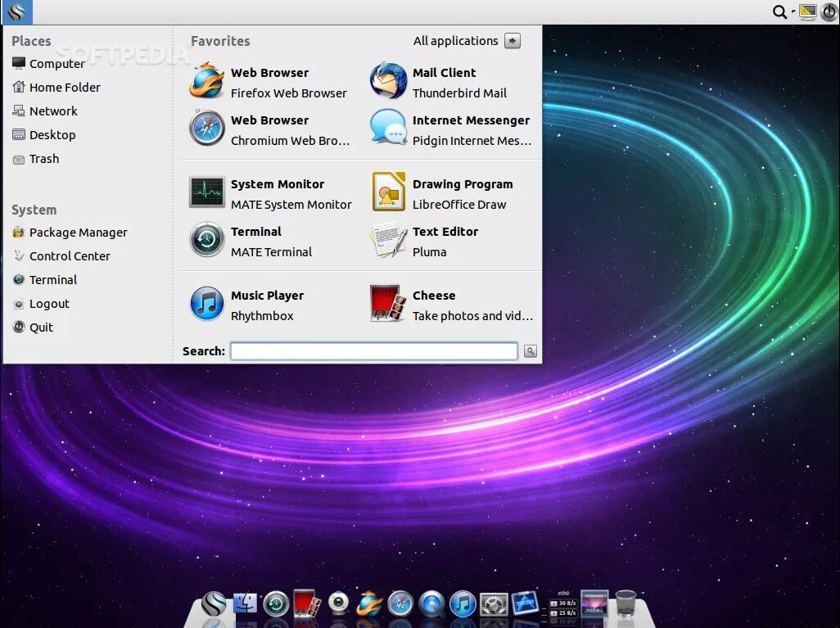Open Control Center under System
This screenshot has width=840, height=628.
click(x=61, y=256)
